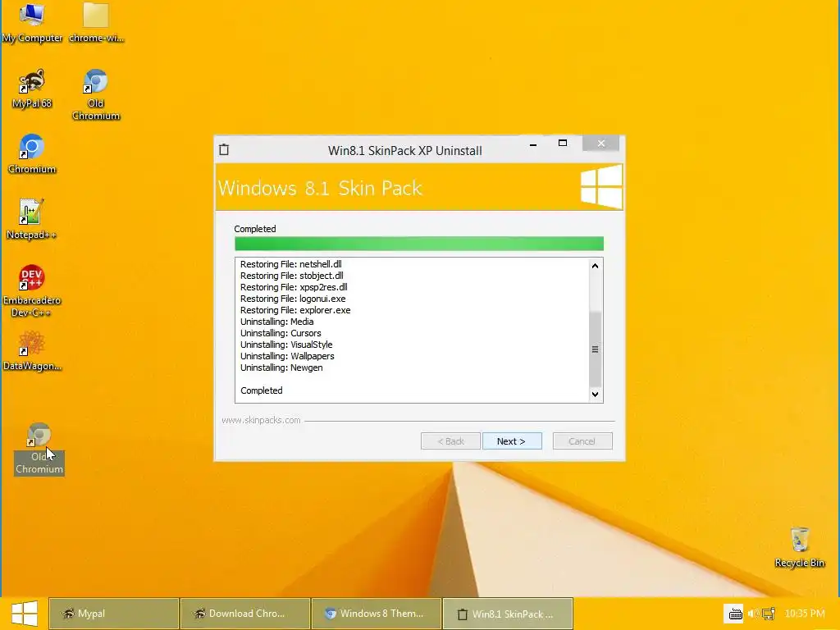The width and height of the screenshot is (840, 630).
Task: Switch to Download Chro... taskbar window
Action: coord(244,614)
